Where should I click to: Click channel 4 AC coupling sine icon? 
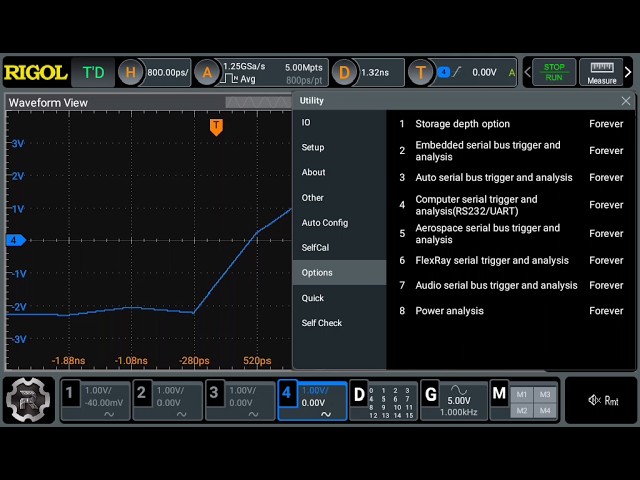326,414
